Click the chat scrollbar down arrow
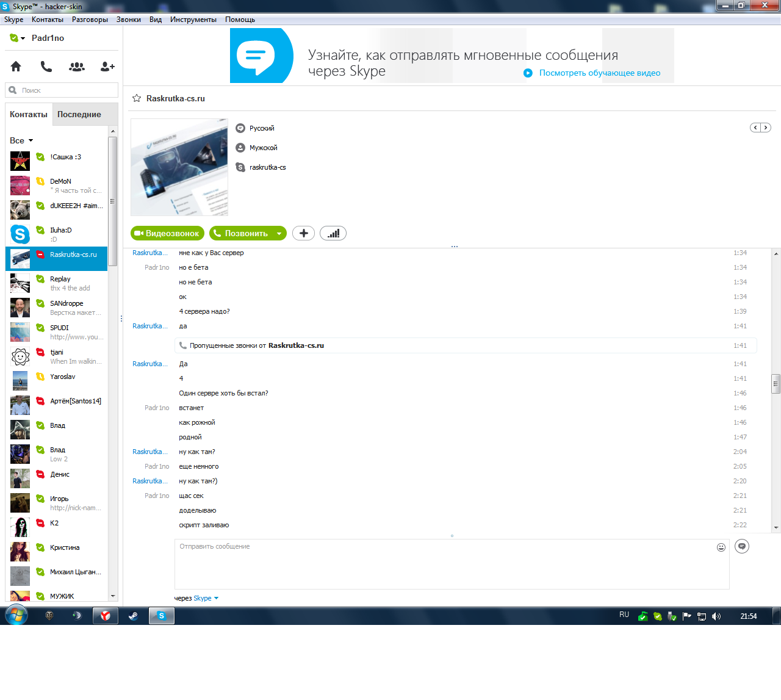 click(x=776, y=528)
